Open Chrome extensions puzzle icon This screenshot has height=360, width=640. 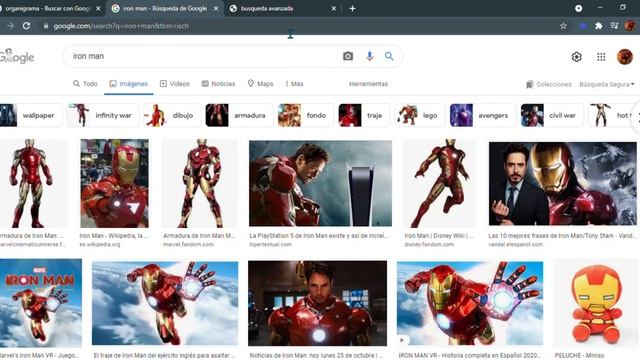tap(599, 26)
